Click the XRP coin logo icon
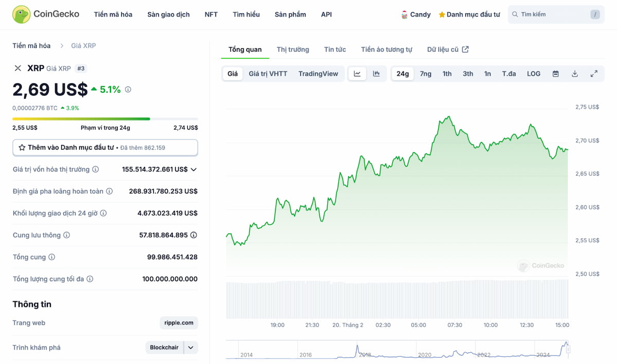This screenshot has height=364, width=617. pos(18,68)
